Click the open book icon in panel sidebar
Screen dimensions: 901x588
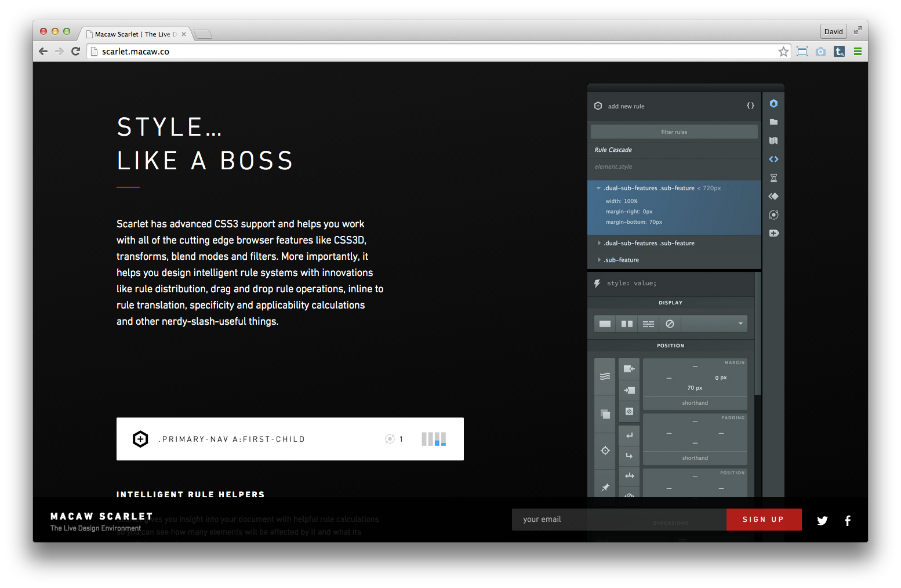[773, 140]
